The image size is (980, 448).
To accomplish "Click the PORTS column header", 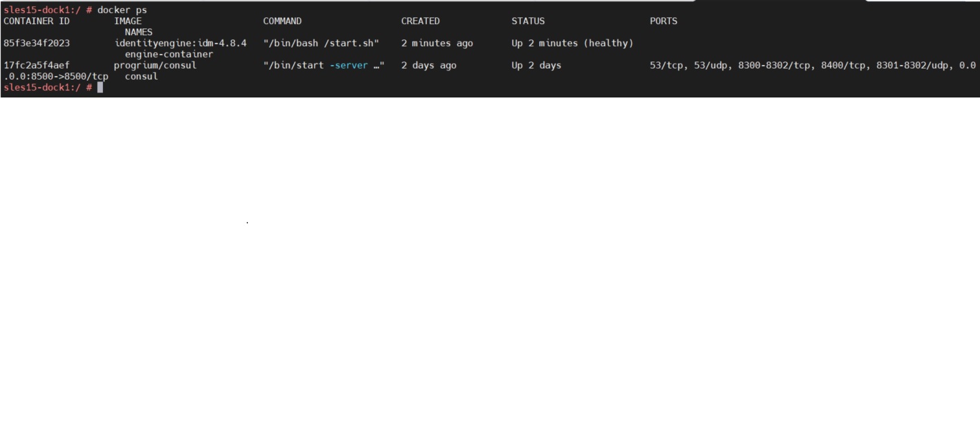I will click(662, 21).
